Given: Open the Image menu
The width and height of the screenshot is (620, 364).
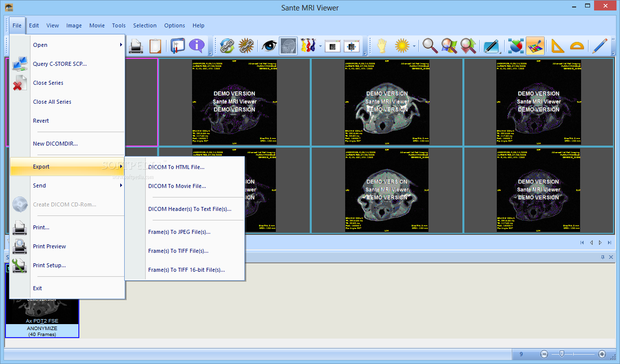Looking at the screenshot, I should [x=74, y=25].
